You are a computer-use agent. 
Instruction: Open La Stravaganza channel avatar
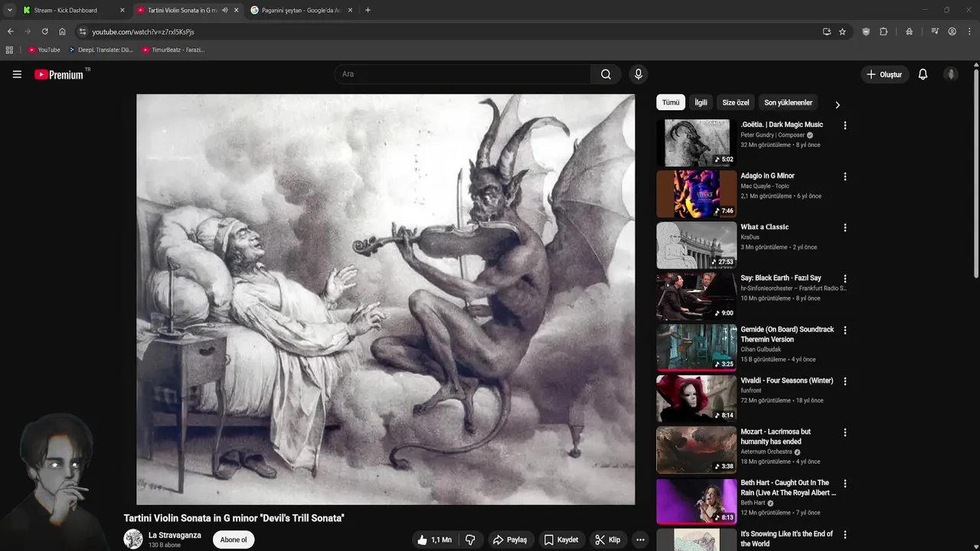[x=133, y=540]
